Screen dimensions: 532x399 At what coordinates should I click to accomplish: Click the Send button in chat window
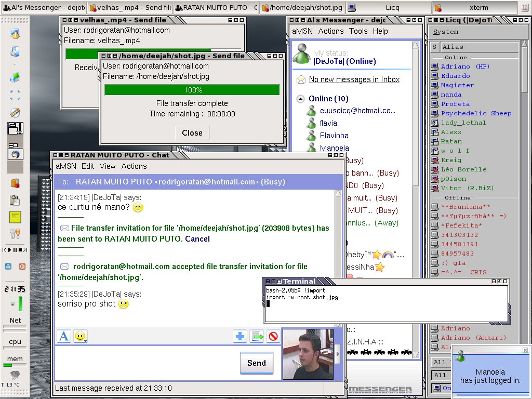pyautogui.click(x=257, y=363)
